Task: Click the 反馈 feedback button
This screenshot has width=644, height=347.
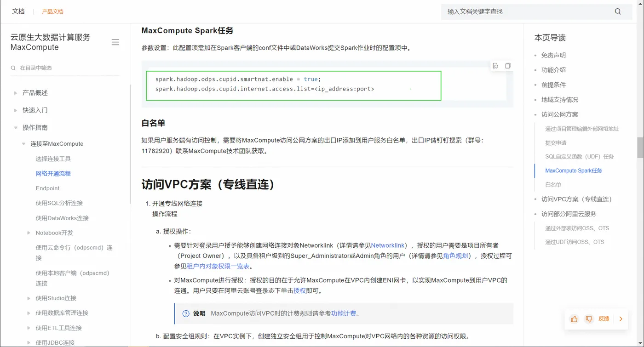Action: coord(604,319)
